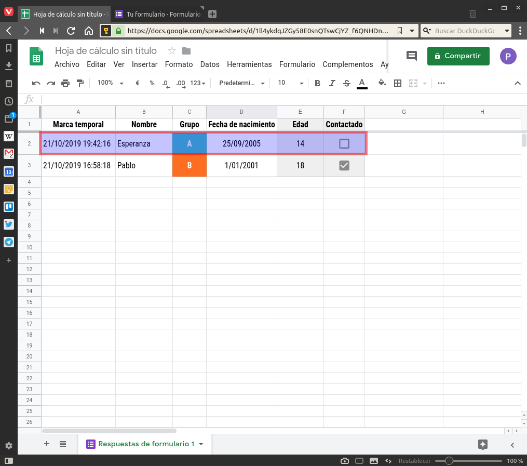527x466 pixels.
Task: Open zoom level 100% dropdown
Action: click(x=111, y=83)
